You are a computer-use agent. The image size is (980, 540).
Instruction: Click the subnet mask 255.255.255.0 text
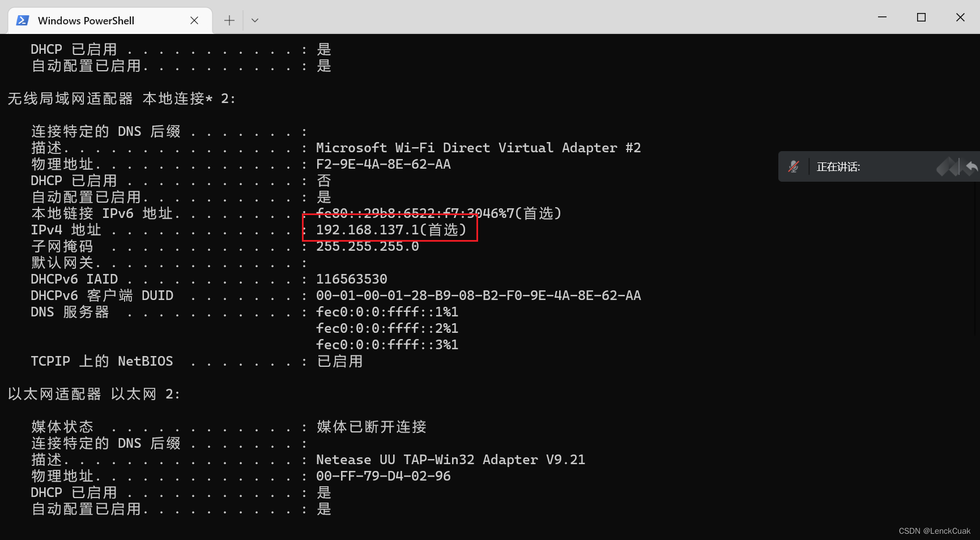coord(367,246)
